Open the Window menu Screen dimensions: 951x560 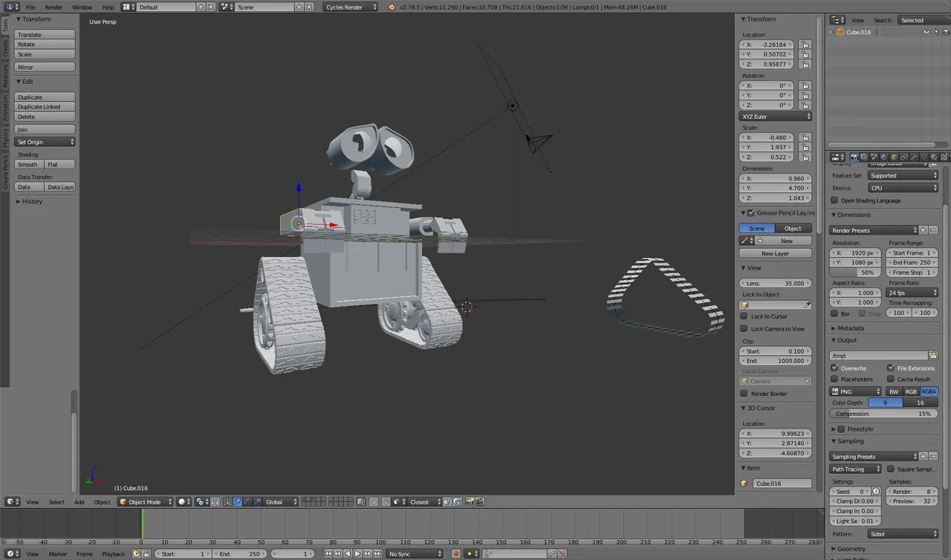click(82, 7)
